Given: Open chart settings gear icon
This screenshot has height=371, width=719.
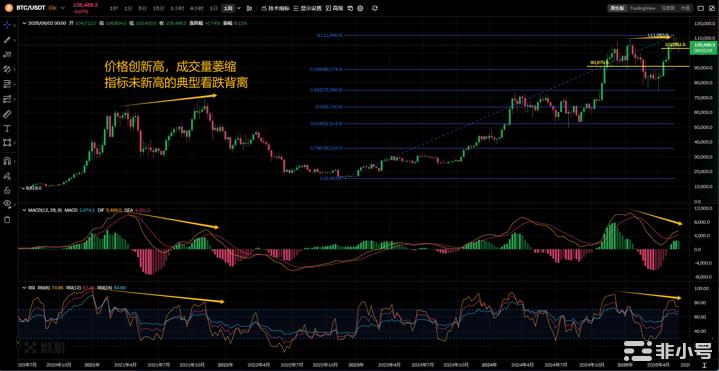Looking at the screenshot, I should 360,8.
